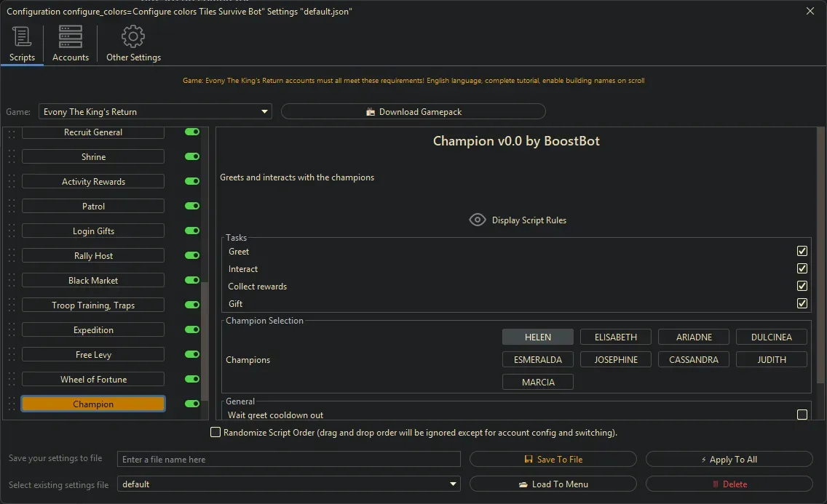Turn off the Expedition script toggle
This screenshot has height=504, width=827.
[x=192, y=330]
